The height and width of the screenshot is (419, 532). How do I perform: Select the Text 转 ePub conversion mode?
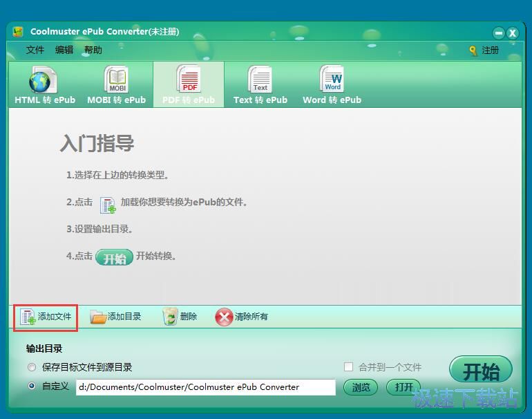click(x=260, y=85)
